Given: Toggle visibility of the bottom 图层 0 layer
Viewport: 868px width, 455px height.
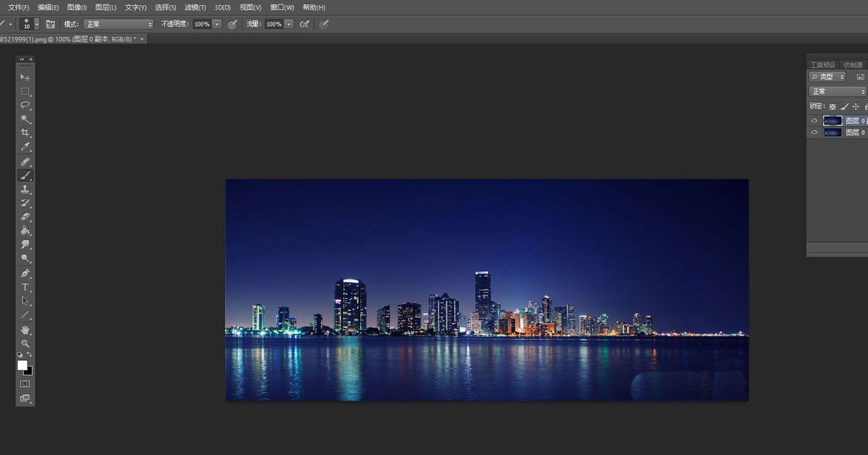Looking at the screenshot, I should point(814,133).
